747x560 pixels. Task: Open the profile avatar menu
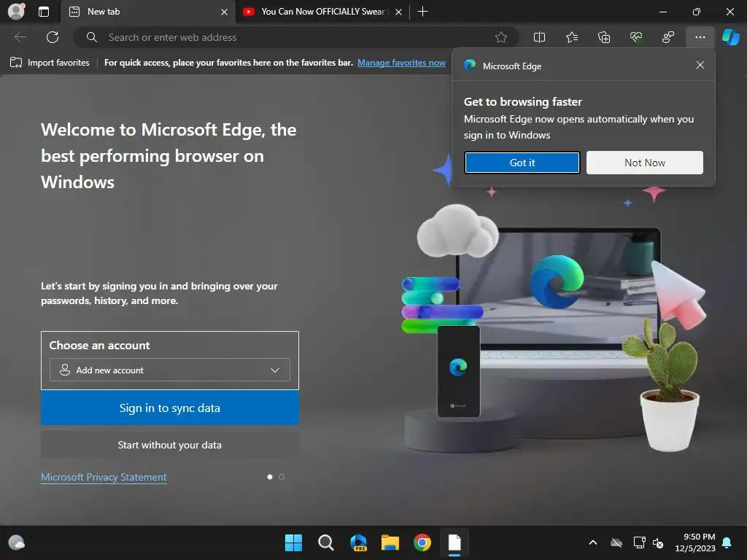(16, 12)
